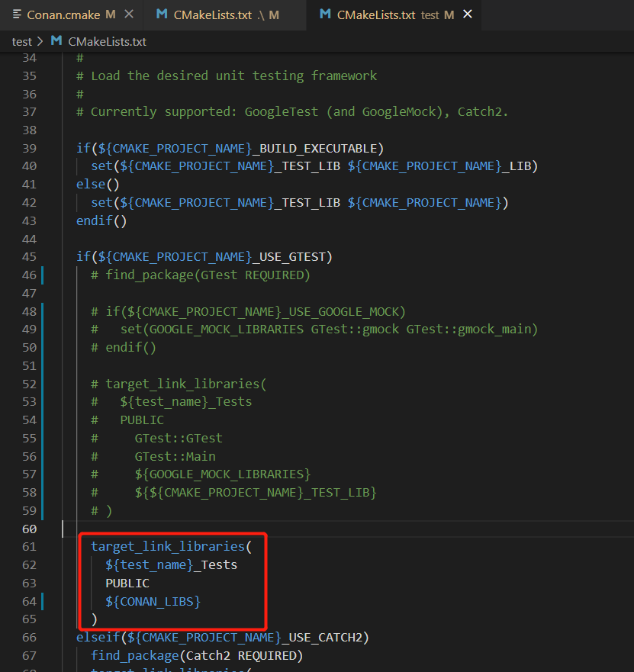This screenshot has height=672, width=634.
Task: Click the CMake icon on the test tab
Action: pos(325,14)
